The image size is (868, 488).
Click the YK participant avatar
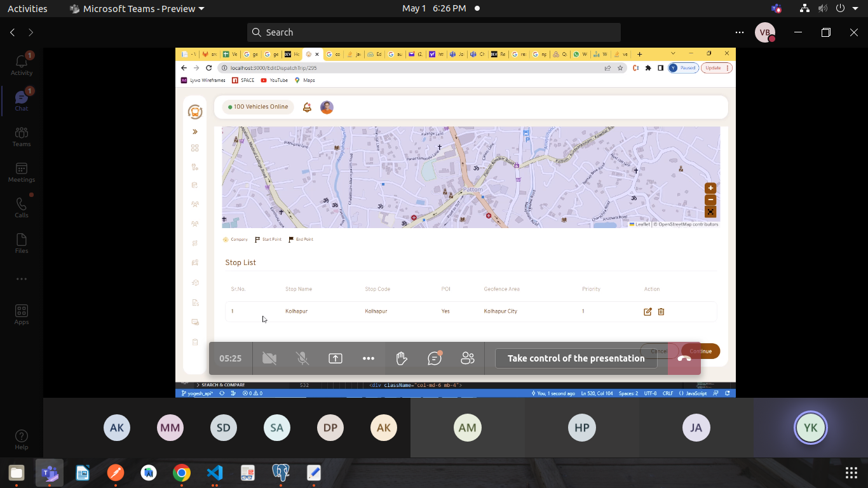click(810, 428)
